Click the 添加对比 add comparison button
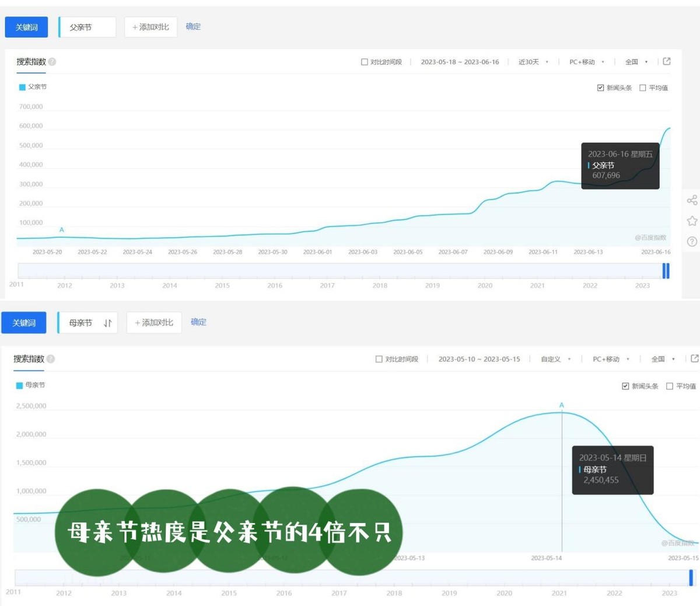 (x=150, y=27)
